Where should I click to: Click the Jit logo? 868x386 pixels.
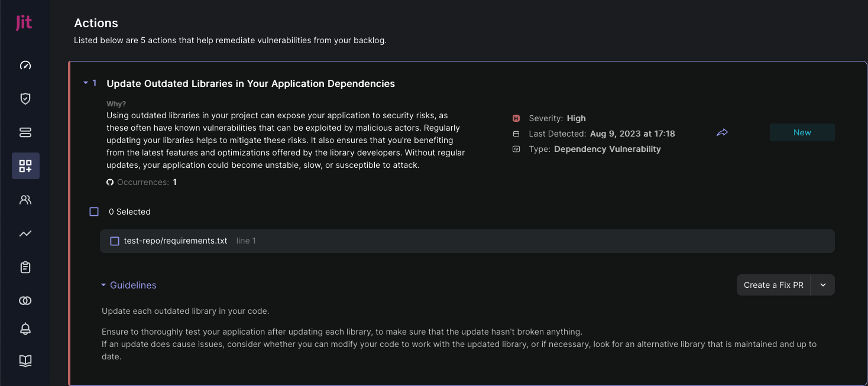point(24,23)
